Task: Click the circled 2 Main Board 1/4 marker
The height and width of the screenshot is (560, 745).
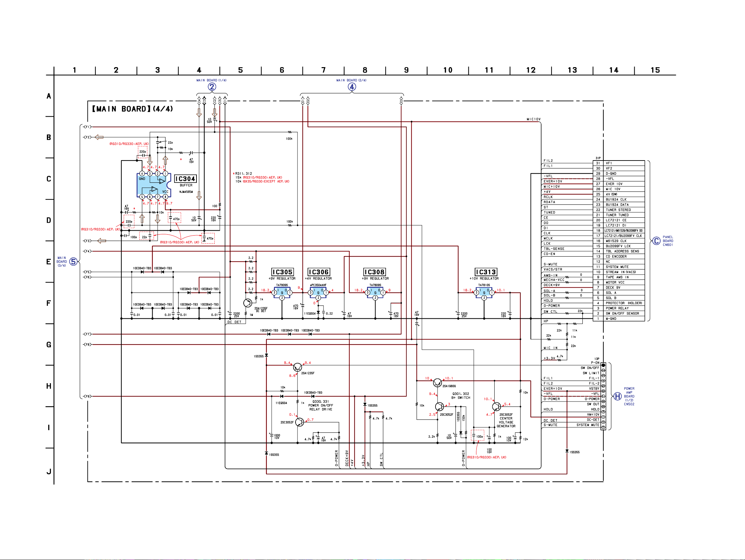Action: coord(211,87)
